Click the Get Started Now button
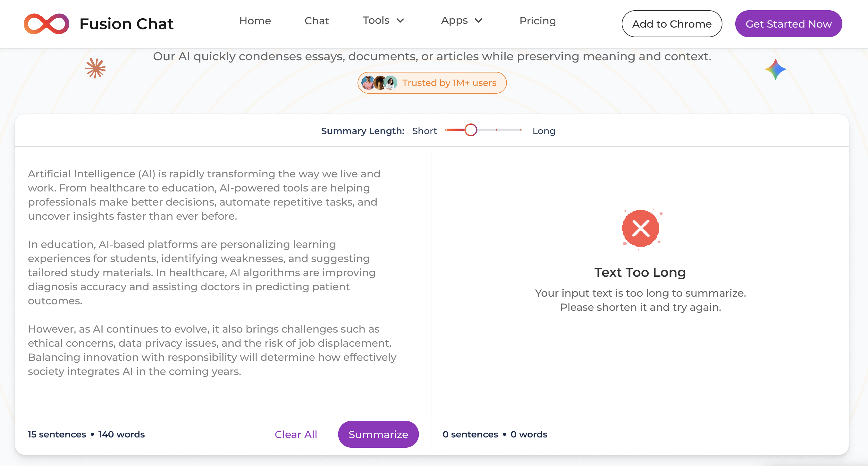This screenshot has width=868, height=466. (x=788, y=24)
